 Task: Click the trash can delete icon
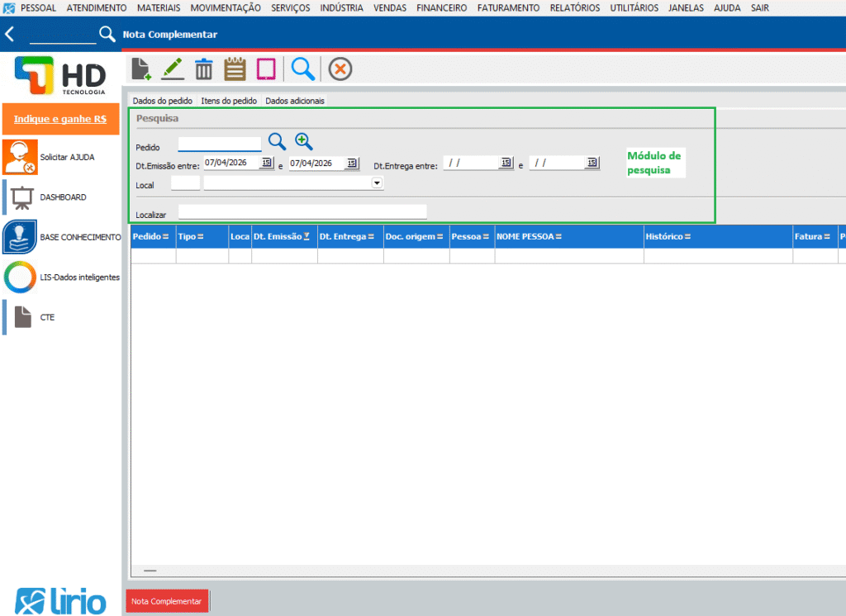pos(203,69)
